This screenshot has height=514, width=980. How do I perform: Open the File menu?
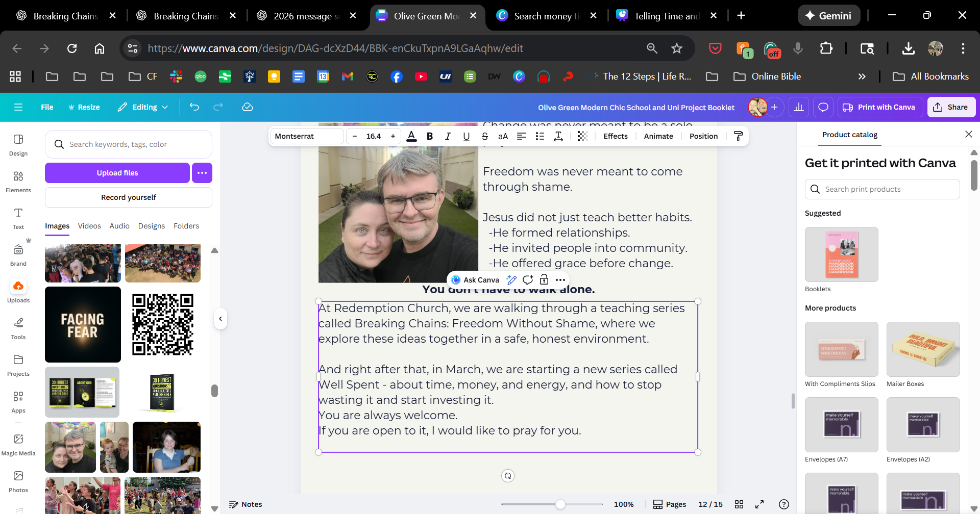click(x=47, y=107)
